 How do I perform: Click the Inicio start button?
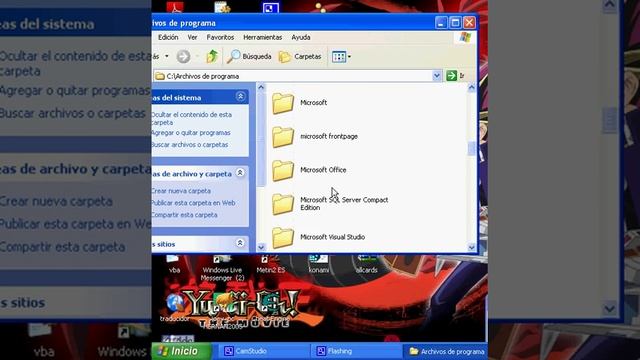(x=181, y=351)
